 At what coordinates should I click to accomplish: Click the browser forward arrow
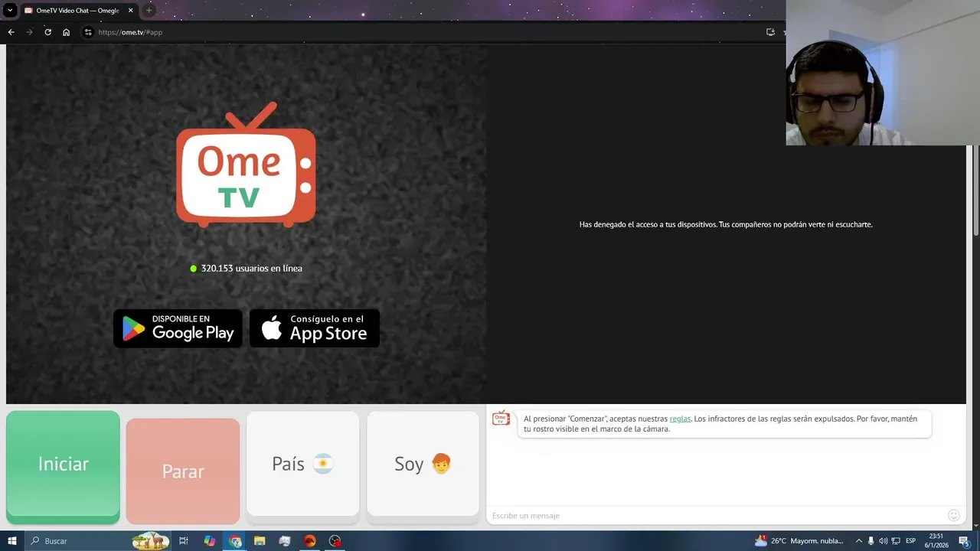coord(29,32)
